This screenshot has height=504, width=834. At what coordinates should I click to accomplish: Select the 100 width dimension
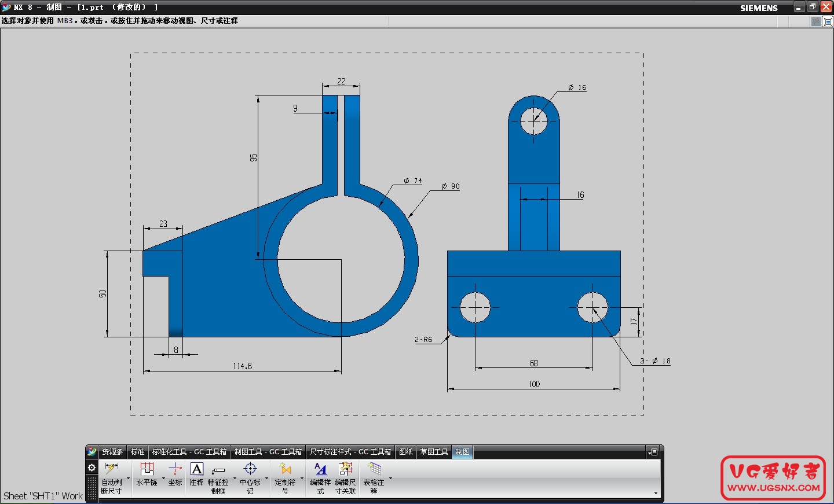[534, 384]
